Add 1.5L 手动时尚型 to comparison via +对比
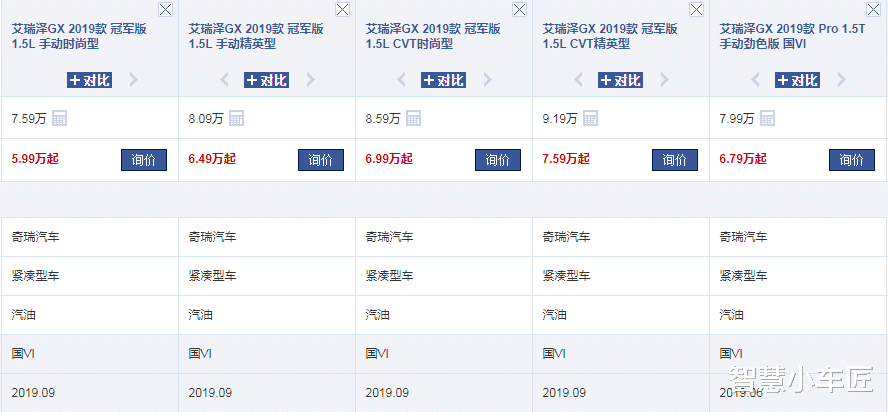Screen dimensions: 888x412 coord(89,80)
